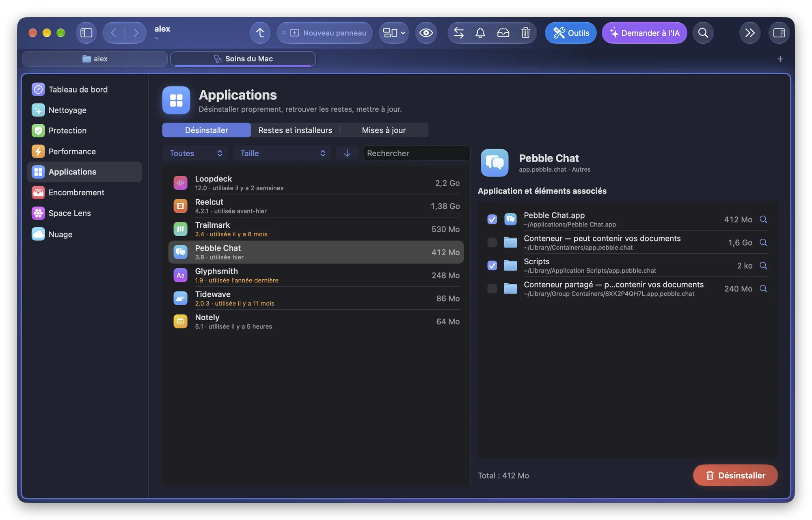Toggle the eye preview icon
The height and width of the screenshot is (520, 812).
coord(426,33)
